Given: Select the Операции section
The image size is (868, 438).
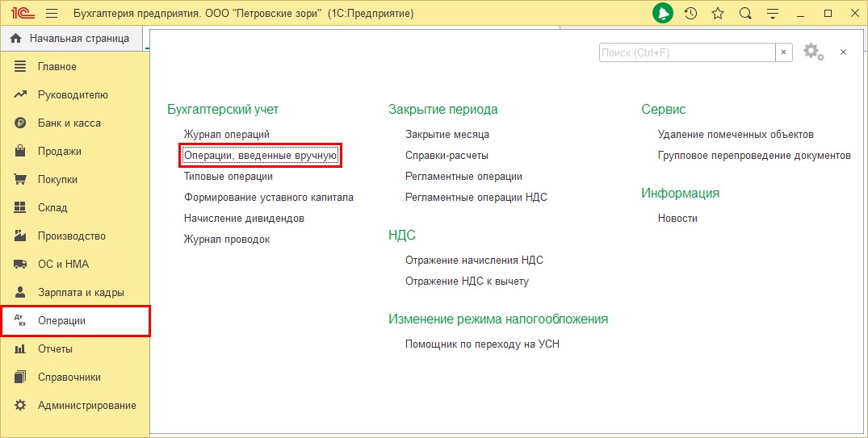Looking at the screenshot, I should click(75, 321).
